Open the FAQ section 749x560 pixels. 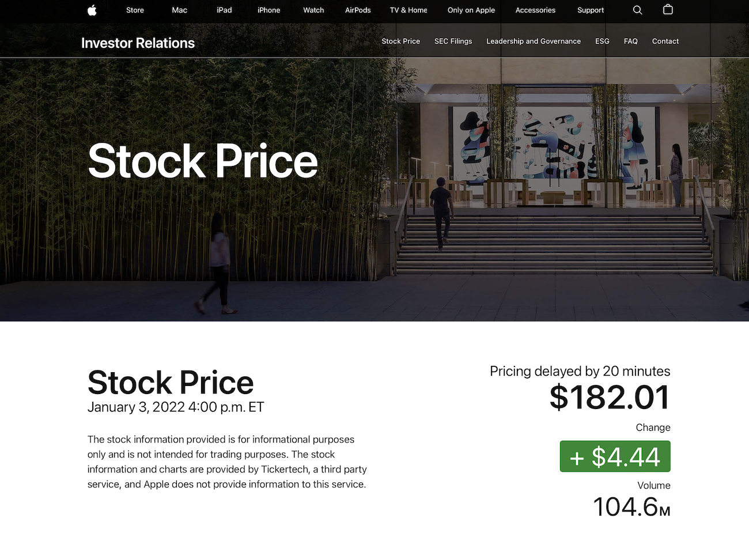click(x=631, y=41)
